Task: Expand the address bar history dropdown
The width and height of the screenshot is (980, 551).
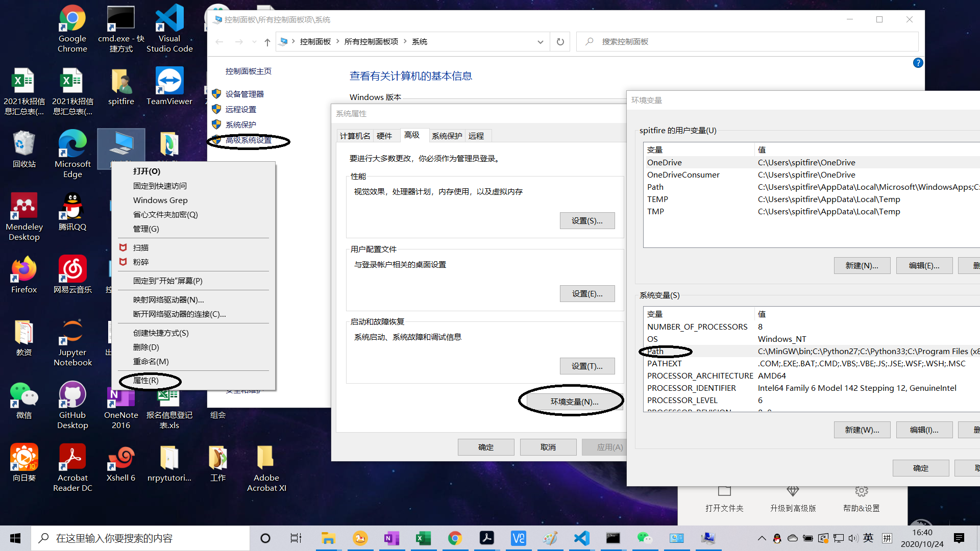Action: click(540, 42)
